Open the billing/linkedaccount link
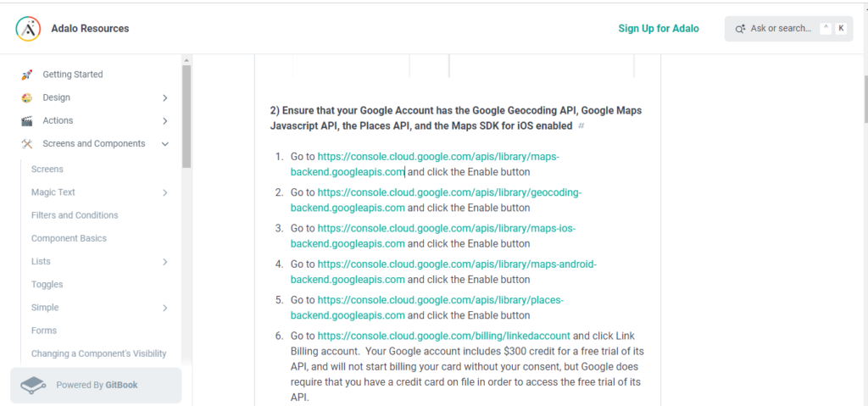This screenshot has width=868, height=406. (x=443, y=336)
